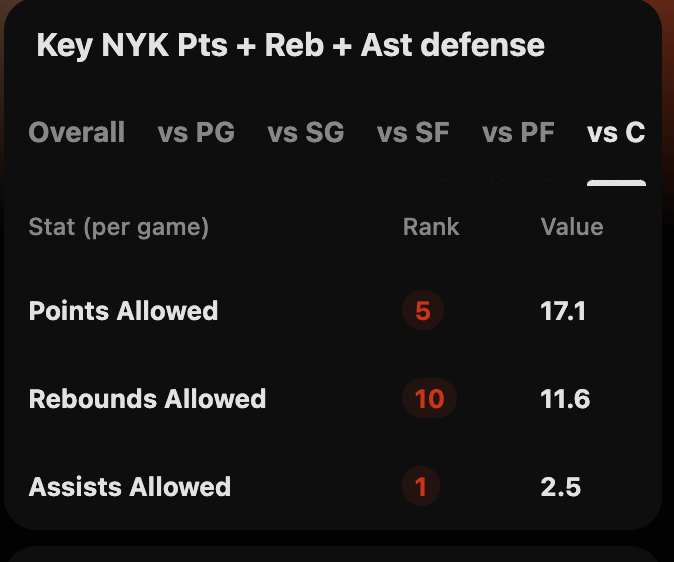Click the Value column header
Viewport: 674px width, 562px height.
572,227
